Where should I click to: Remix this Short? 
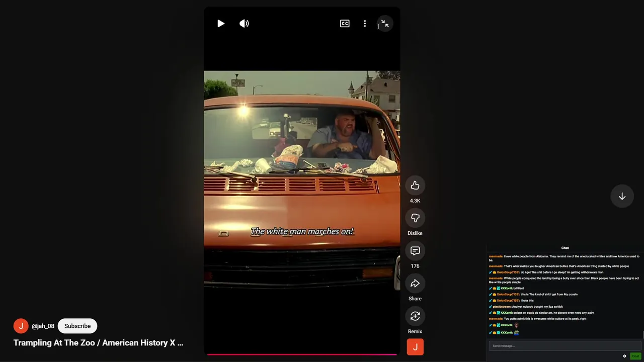[415, 316]
